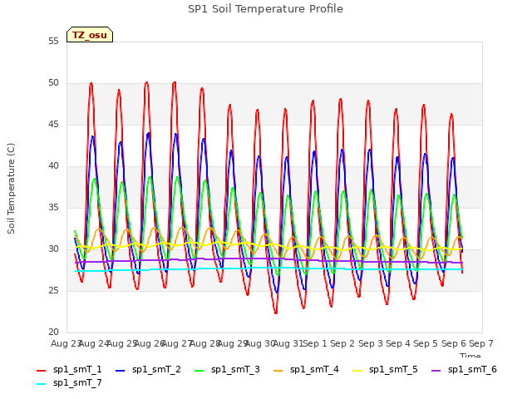Click the Sep 1 x-axis label
The image size is (532, 399).
tap(315, 343)
